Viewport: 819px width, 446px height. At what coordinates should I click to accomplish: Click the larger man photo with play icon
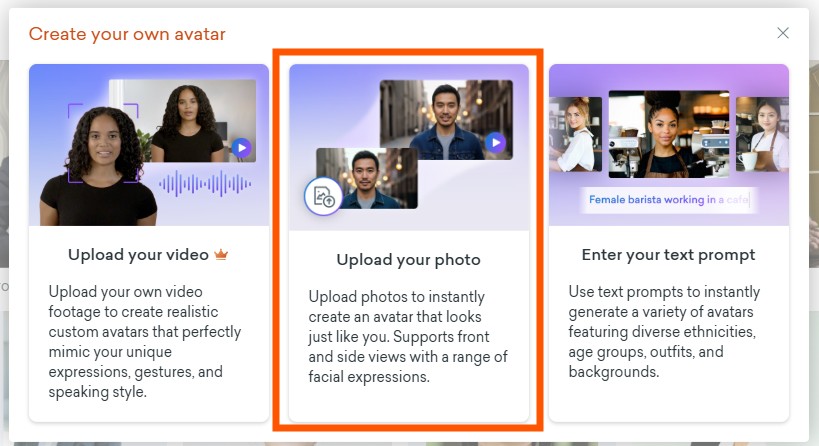tap(446, 119)
